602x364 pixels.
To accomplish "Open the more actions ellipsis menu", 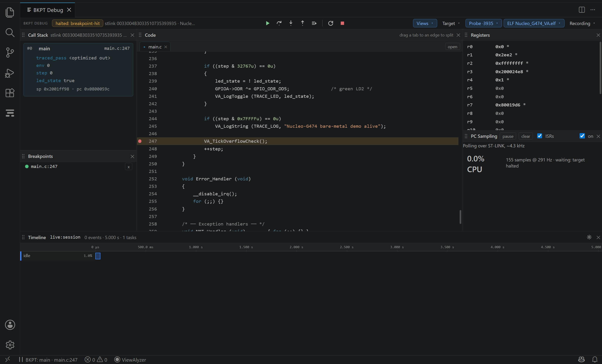I will point(593,10).
